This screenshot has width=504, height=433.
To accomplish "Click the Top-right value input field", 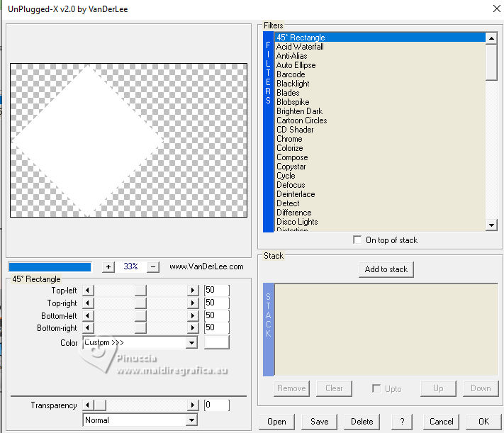I will (217, 303).
